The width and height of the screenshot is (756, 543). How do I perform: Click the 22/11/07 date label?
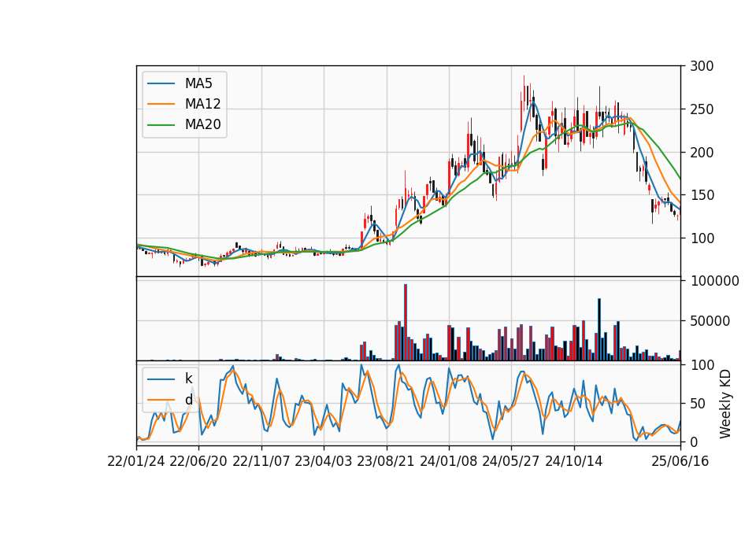pos(261,461)
